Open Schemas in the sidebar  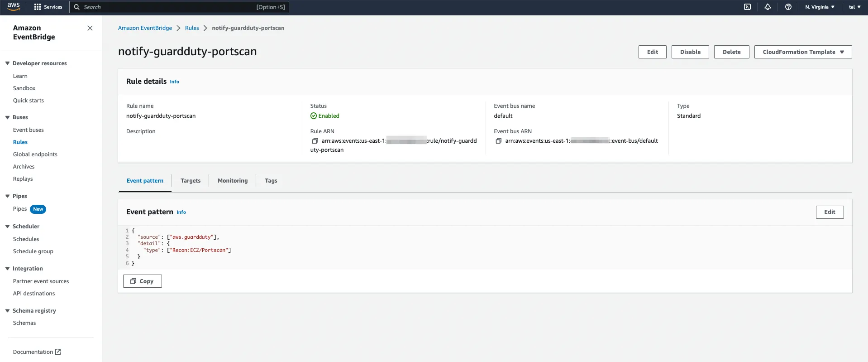[x=24, y=323]
